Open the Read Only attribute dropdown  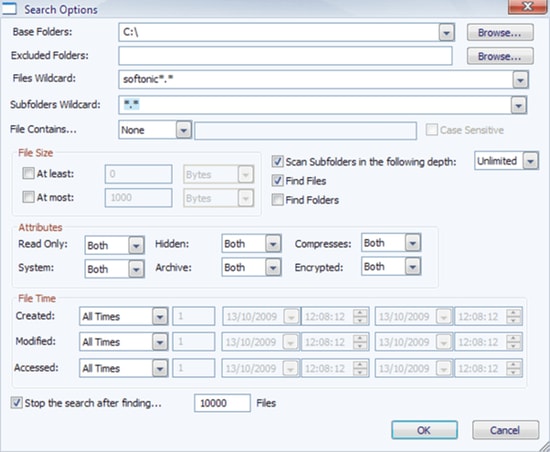coord(136,245)
